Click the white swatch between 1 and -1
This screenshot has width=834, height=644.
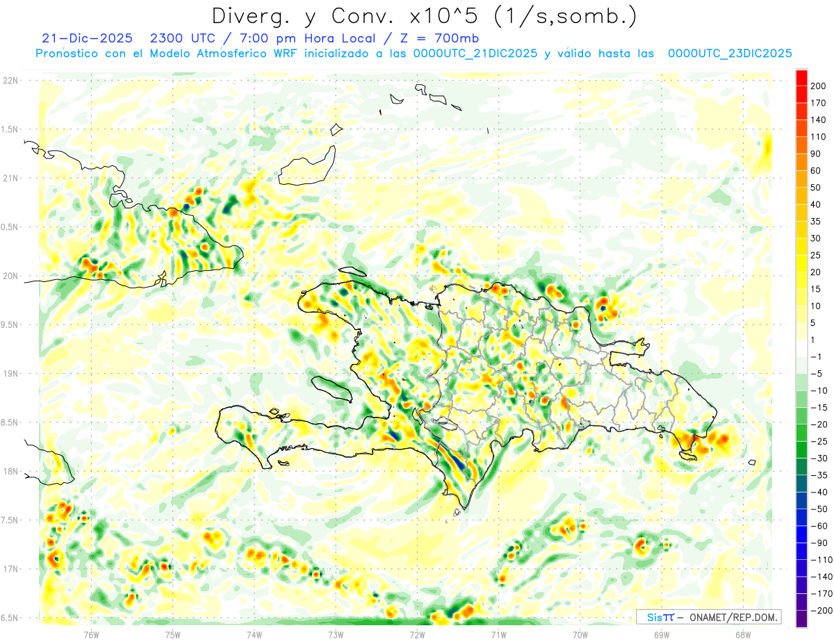tap(801, 348)
